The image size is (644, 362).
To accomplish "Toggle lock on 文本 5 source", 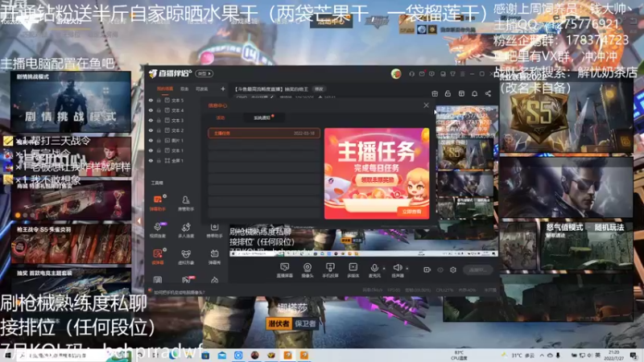I will pyautogui.click(x=159, y=100).
